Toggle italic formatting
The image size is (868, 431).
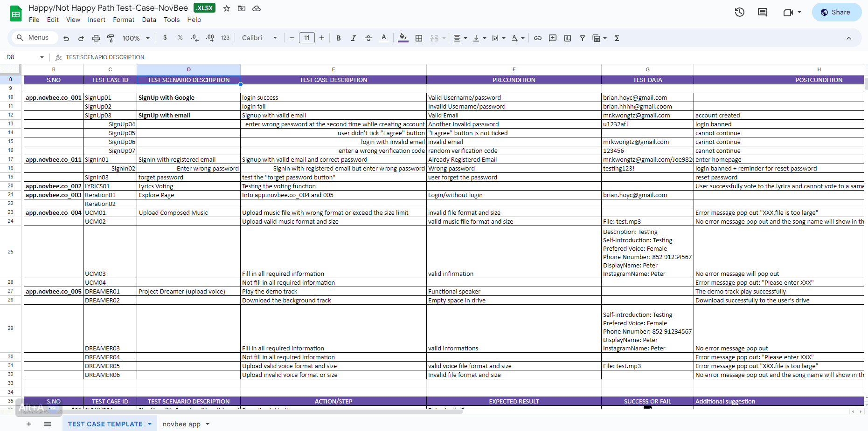354,38
